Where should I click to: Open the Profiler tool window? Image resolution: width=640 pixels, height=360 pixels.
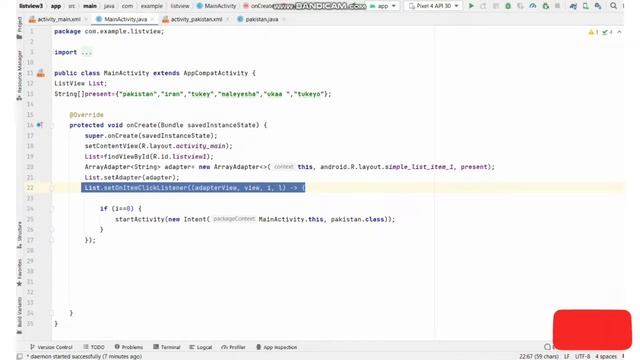[233, 347]
